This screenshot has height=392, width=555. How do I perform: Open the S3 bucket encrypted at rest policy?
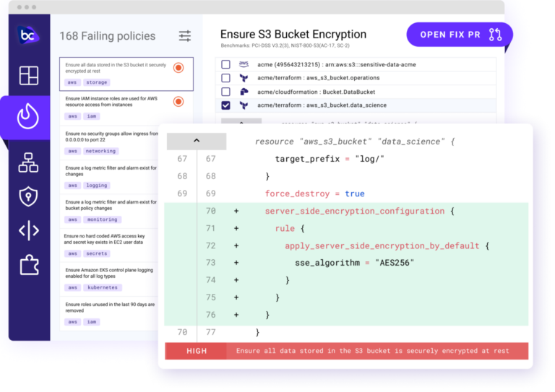click(126, 74)
